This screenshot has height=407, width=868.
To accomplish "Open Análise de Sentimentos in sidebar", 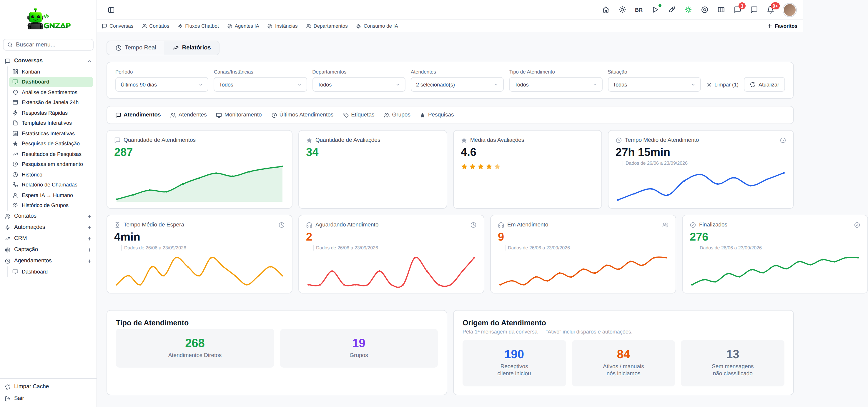I will pos(51,92).
